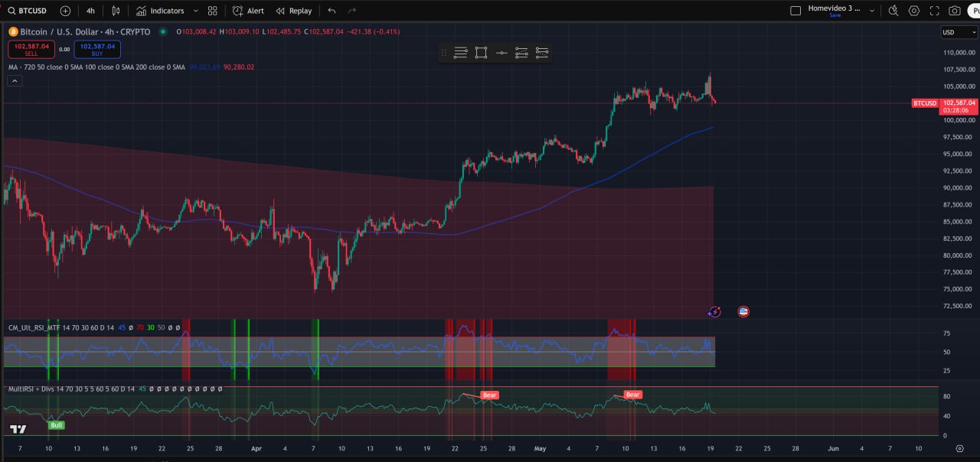Open the quick search icon
This screenshot has width=980, height=462.
point(893,11)
